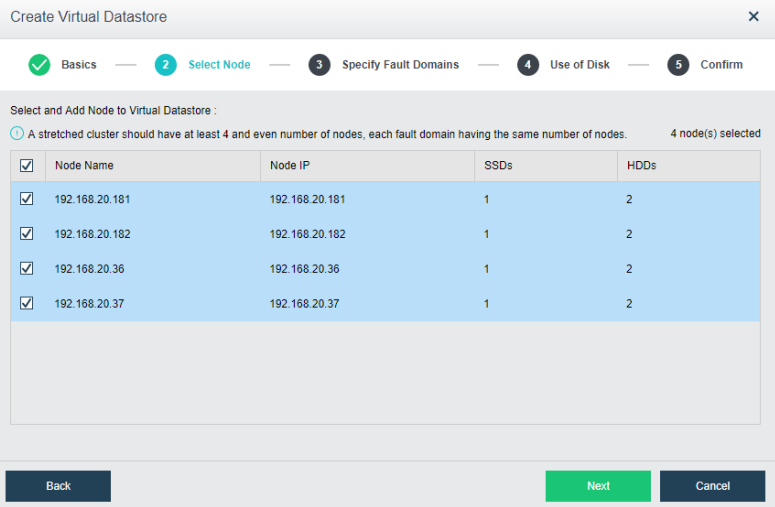This screenshot has width=775, height=507.
Task: Click the step 3 circle icon
Action: [x=319, y=65]
